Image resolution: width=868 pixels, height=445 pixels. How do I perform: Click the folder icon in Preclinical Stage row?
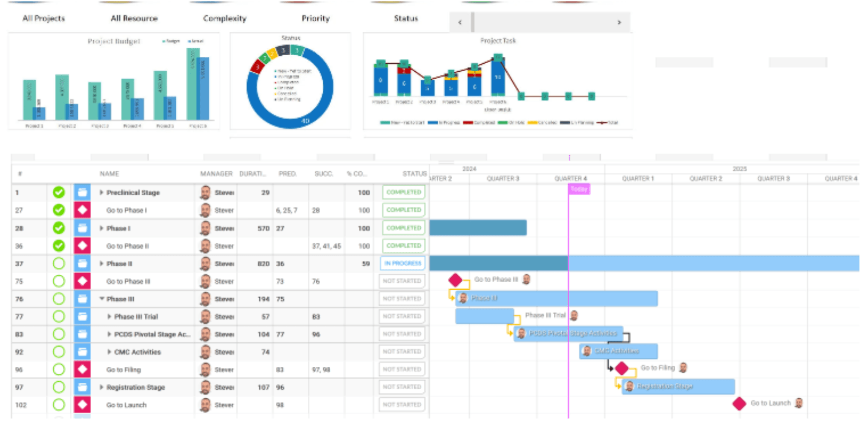[82, 192]
